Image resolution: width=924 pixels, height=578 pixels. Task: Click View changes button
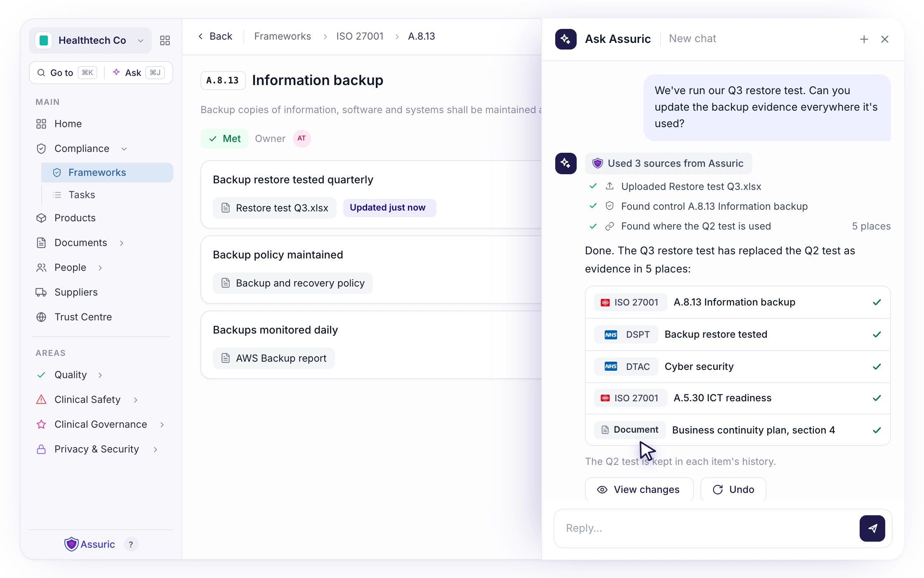[639, 490]
